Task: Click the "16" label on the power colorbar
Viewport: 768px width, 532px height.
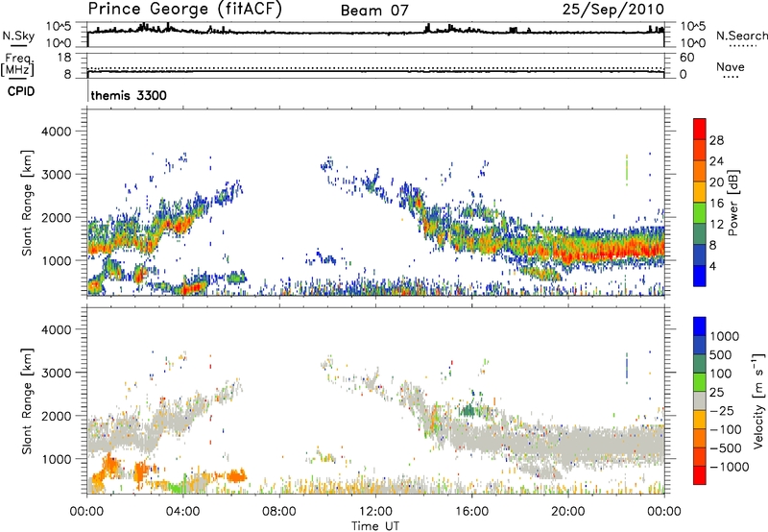Action: coord(716,204)
